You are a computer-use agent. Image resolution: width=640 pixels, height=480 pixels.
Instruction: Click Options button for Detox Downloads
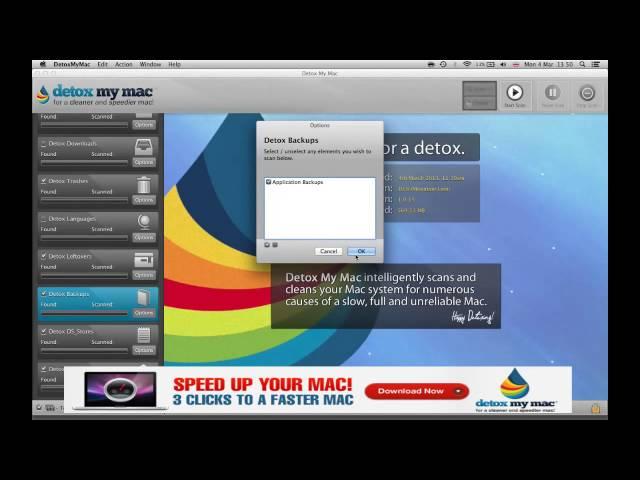[x=144, y=162]
